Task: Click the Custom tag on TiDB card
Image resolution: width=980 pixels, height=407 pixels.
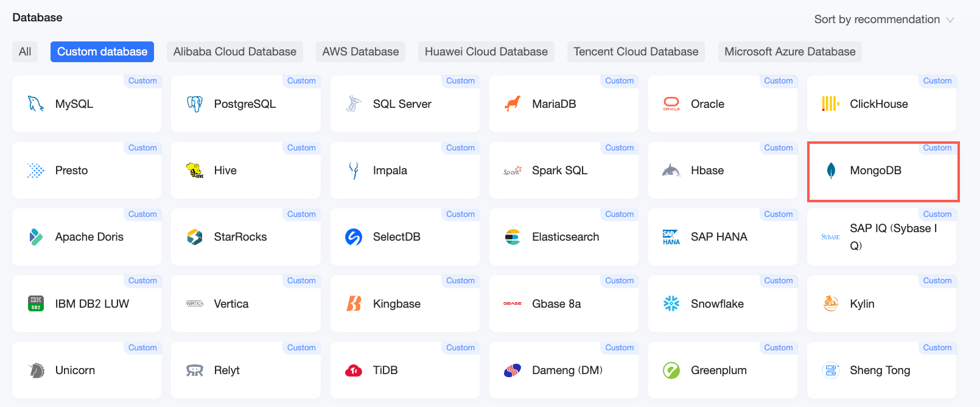Action: click(460, 347)
